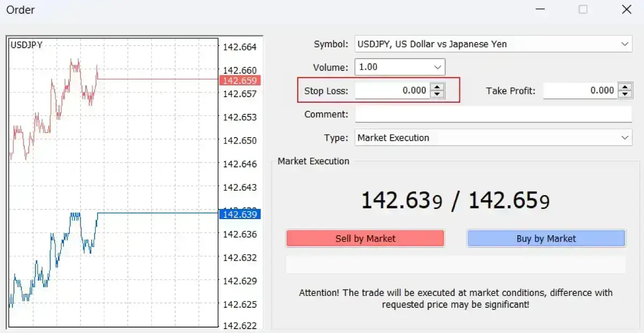Screen dimensions: 644x333
Task: Focus the Take Profit value field
Action: click(580, 91)
